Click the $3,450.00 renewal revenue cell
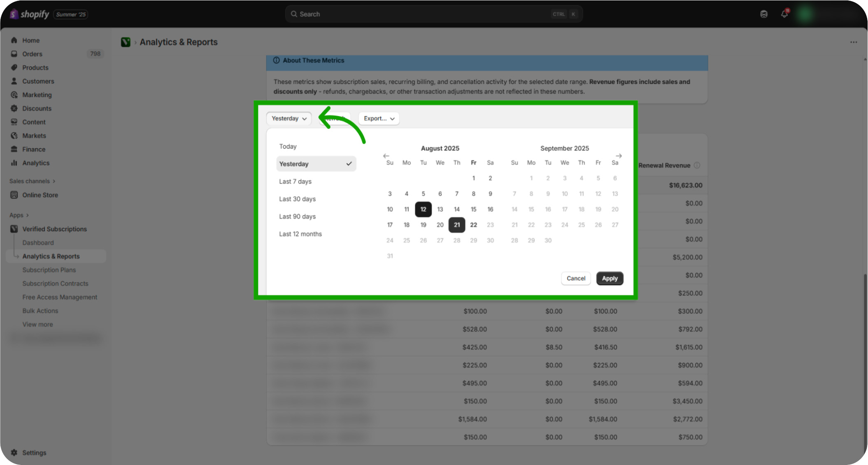 tap(687, 401)
